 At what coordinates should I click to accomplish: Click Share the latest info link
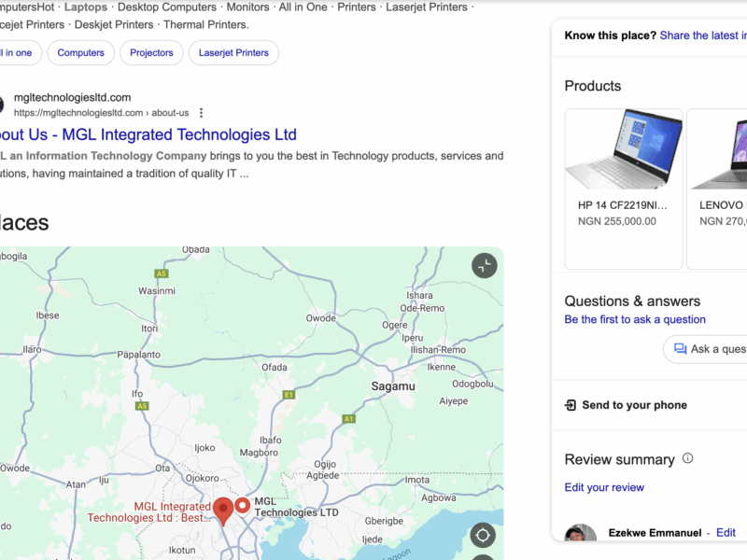(x=703, y=35)
